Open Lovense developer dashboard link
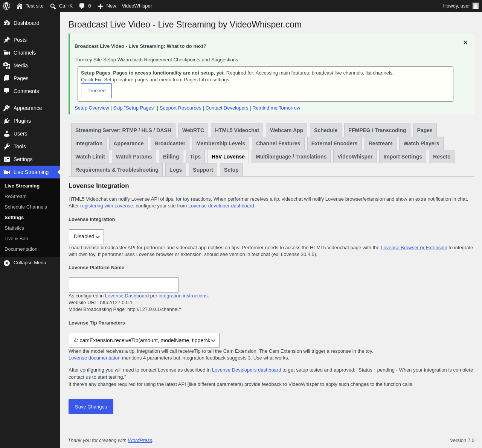 [221, 206]
